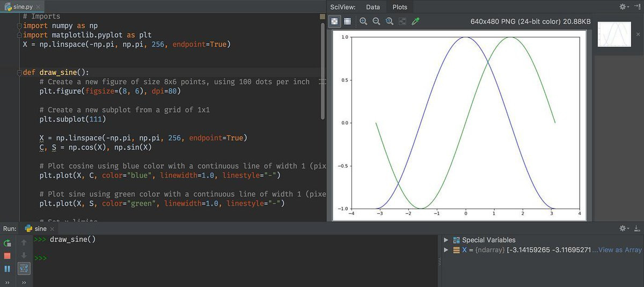
Task: Switch to the Plots tab
Action: click(400, 7)
